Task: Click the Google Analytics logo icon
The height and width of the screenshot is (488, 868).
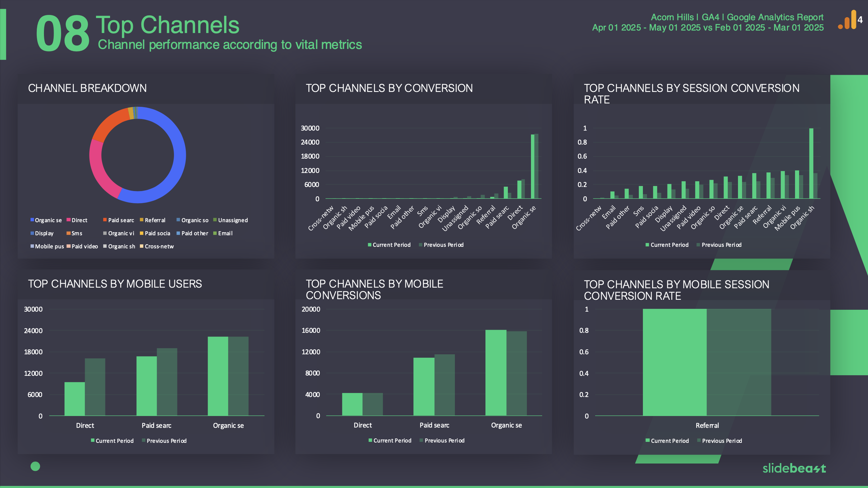Action: pyautogui.click(x=850, y=20)
